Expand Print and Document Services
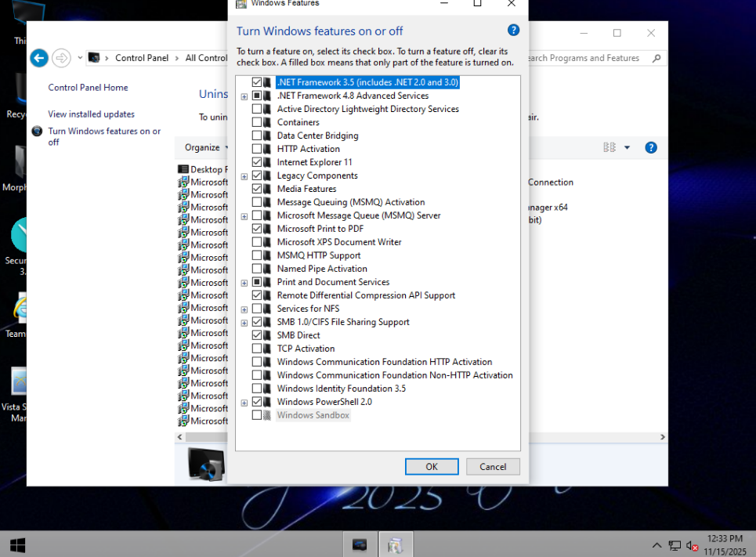Screen dimensions: 756x557 pyautogui.click(x=244, y=283)
